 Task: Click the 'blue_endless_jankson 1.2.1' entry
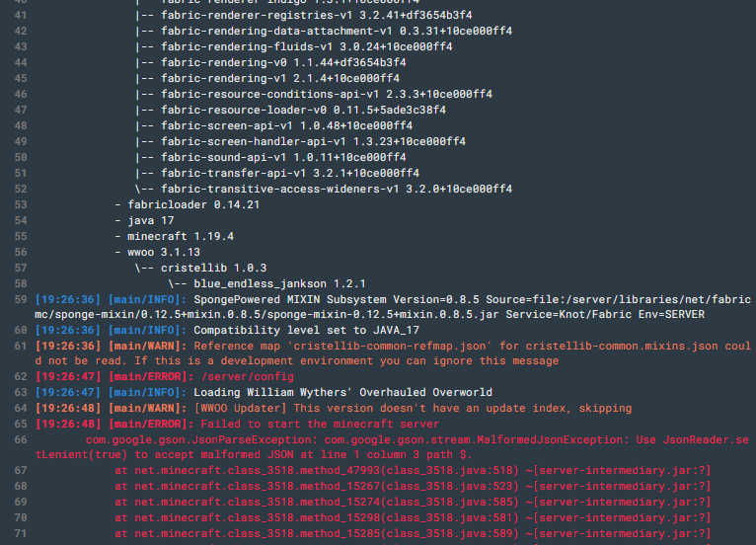[279, 283]
